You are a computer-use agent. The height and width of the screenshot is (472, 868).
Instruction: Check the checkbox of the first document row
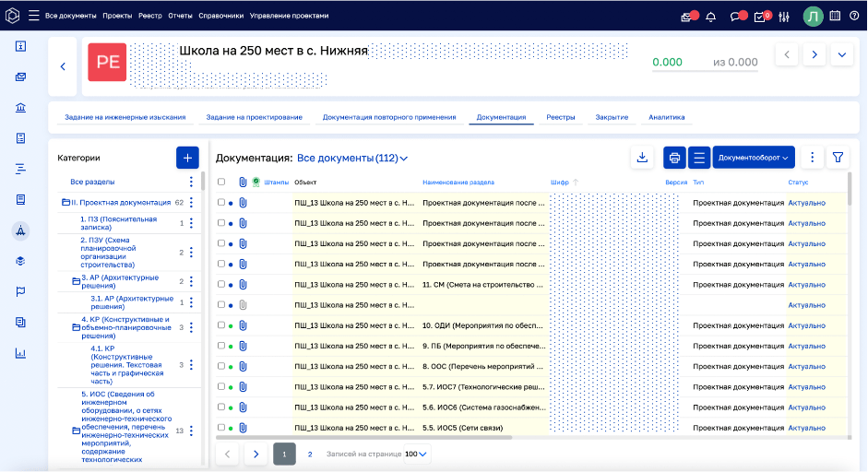(220, 200)
